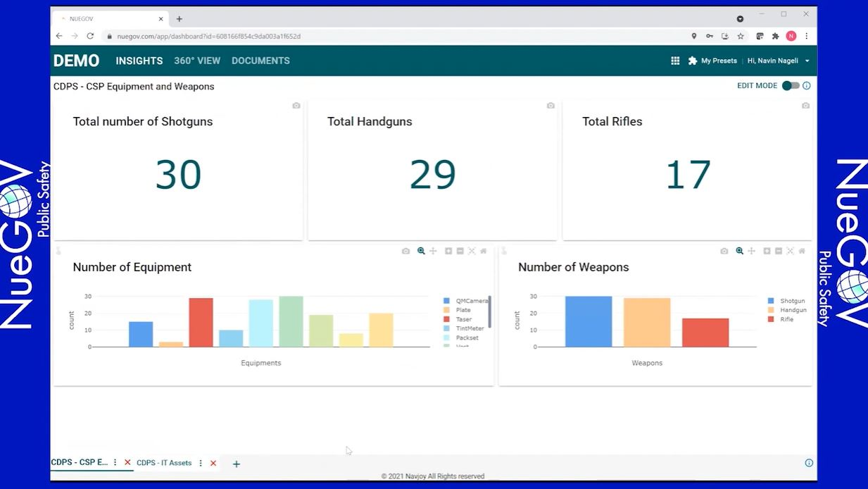Open the apps grid icon in header
The height and width of the screenshot is (489, 868).
click(675, 61)
